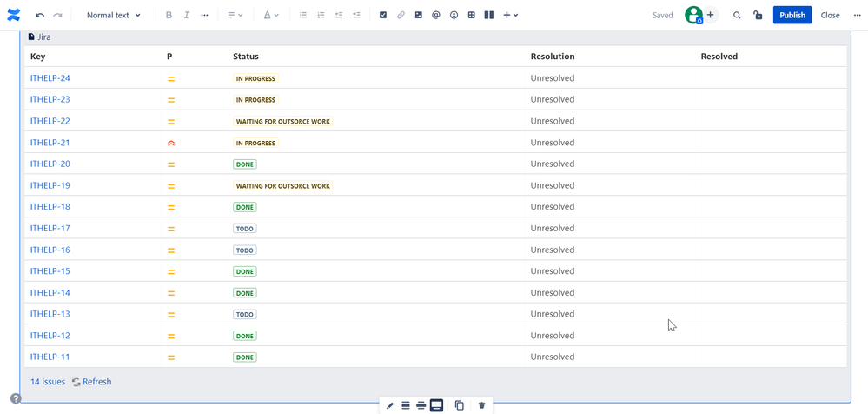Open issue ITHELP-11
868x414 pixels.
coord(50,357)
